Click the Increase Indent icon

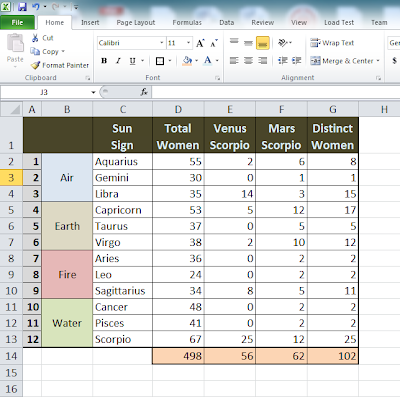pos(297,61)
